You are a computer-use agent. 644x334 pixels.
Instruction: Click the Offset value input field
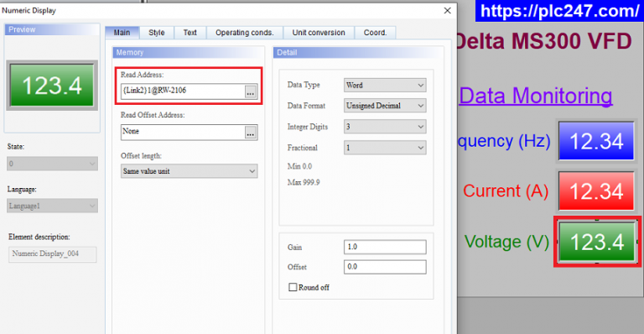pos(385,267)
